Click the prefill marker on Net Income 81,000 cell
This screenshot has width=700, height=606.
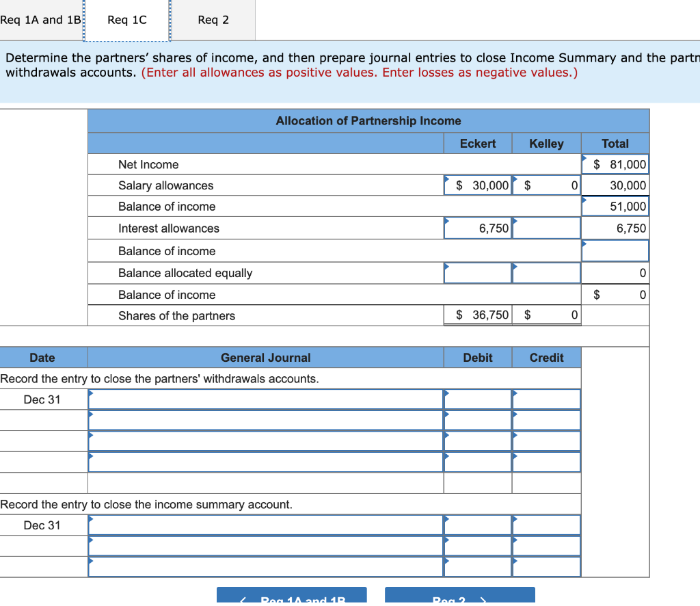[583, 158]
